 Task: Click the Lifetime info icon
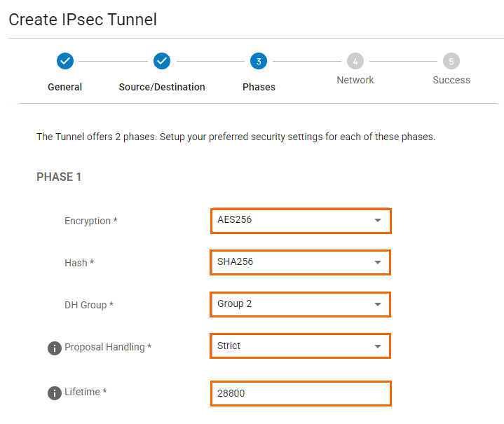click(x=55, y=392)
